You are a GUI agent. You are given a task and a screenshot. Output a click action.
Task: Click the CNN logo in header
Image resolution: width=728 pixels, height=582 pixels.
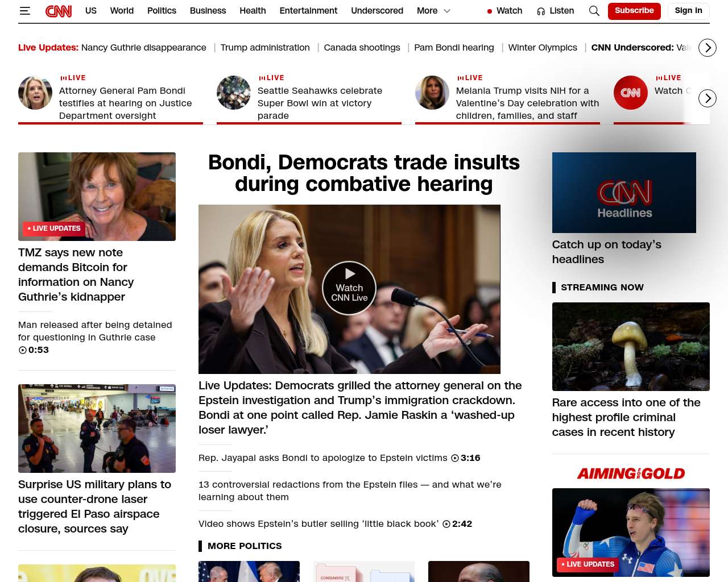[59, 11]
